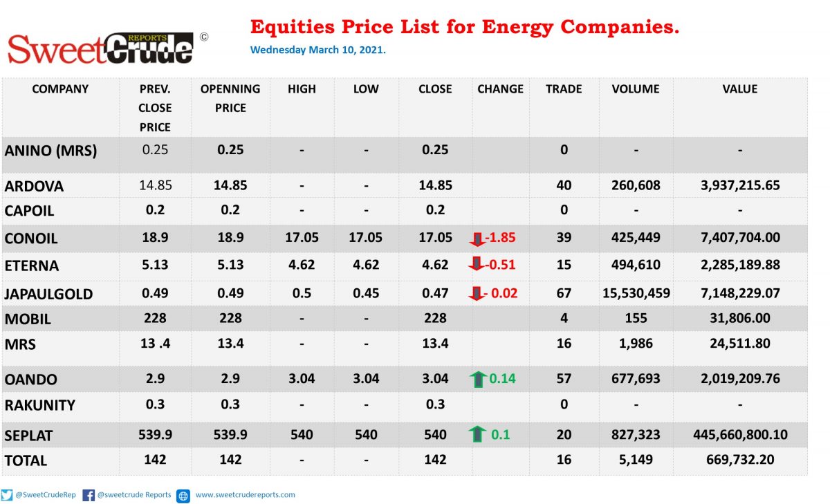Click the Wednesday March 10, 2021 date
The image size is (830, 504).
pyautogui.click(x=318, y=50)
